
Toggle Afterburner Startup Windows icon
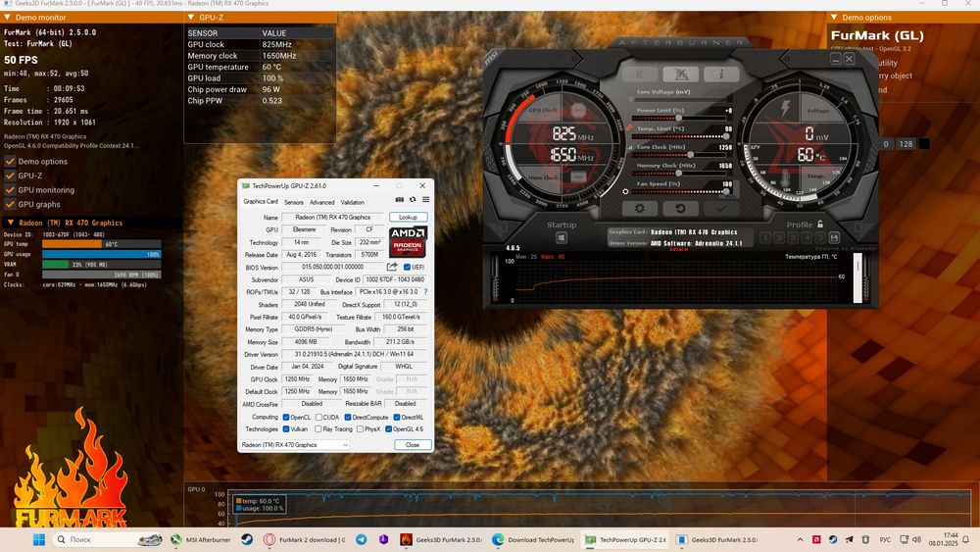pyautogui.click(x=562, y=237)
